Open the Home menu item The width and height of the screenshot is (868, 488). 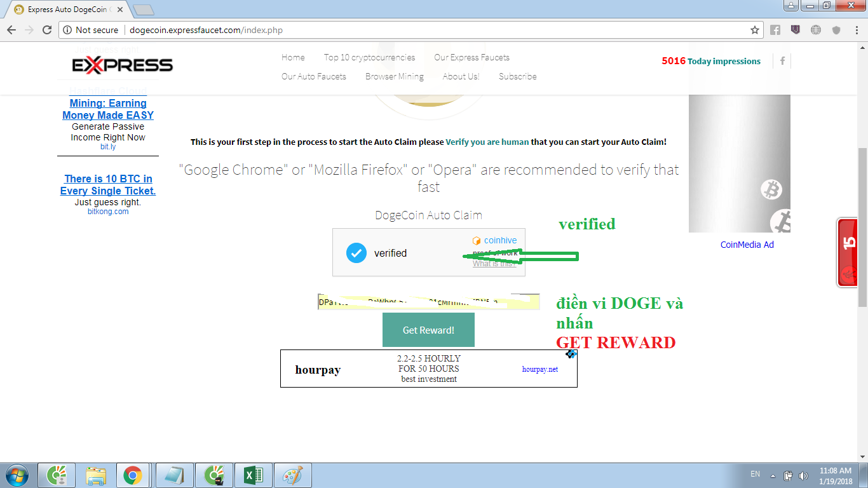pyautogui.click(x=293, y=57)
